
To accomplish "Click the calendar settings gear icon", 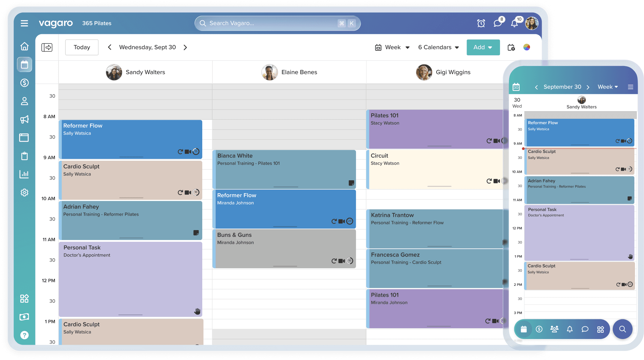I will tap(511, 47).
